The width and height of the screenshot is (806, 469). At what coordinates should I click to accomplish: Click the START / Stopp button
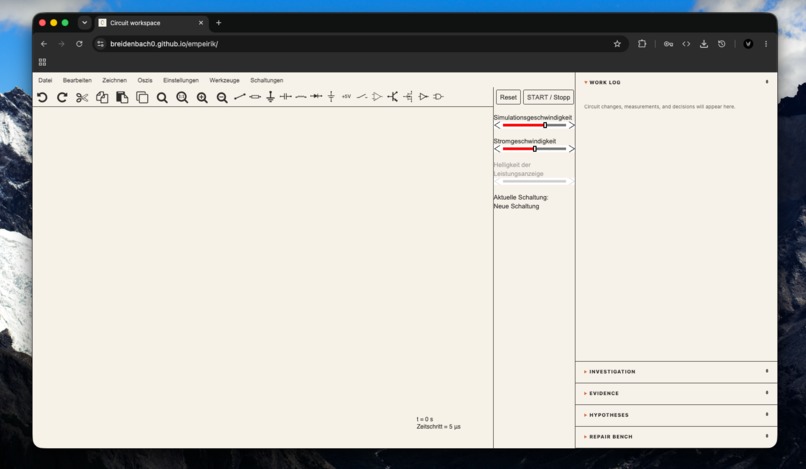click(x=548, y=97)
